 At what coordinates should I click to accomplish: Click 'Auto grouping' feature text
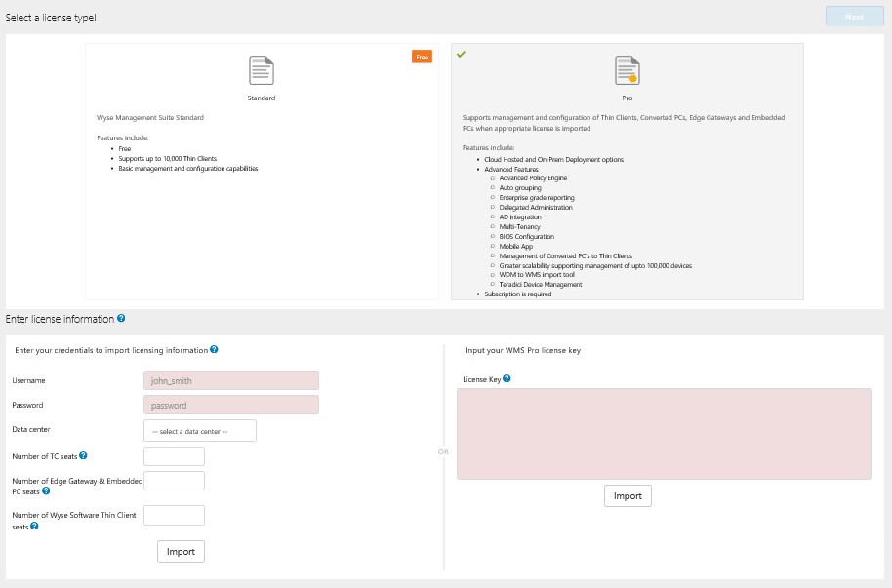tap(520, 187)
